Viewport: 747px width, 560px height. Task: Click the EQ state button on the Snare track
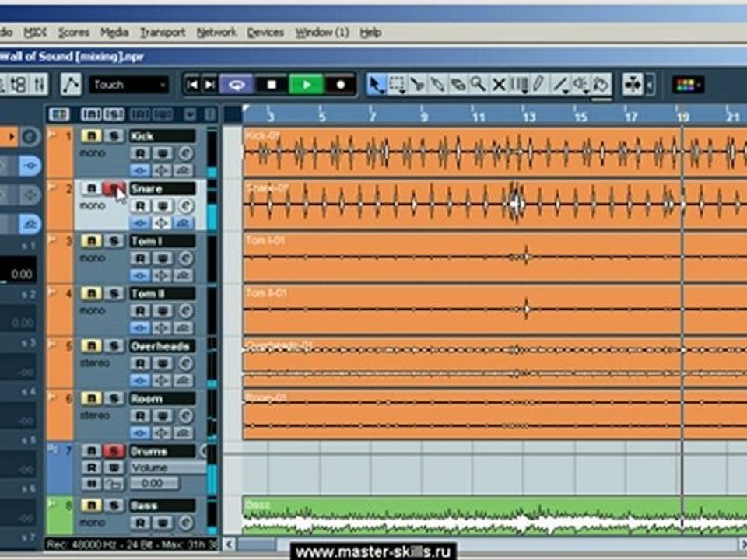coord(162,223)
